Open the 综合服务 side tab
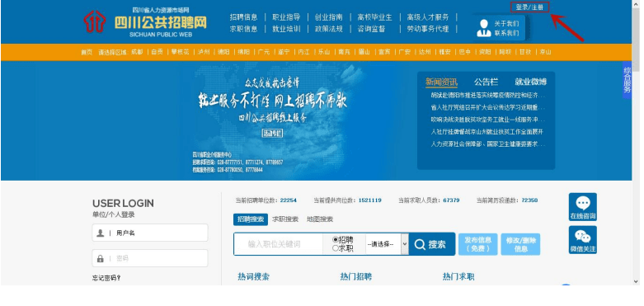 [x=627, y=80]
